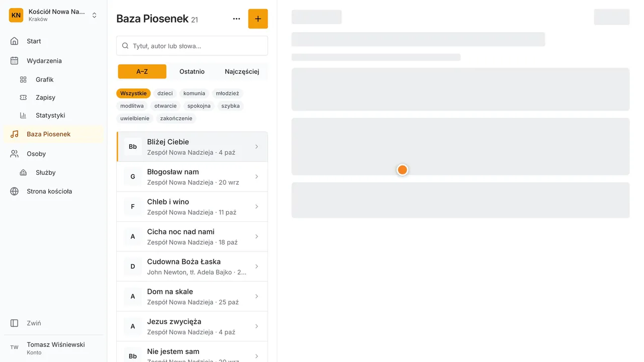Open the Cudowna Boża Łaska song row
The height and width of the screenshot is (362, 644).
pyautogui.click(x=192, y=266)
